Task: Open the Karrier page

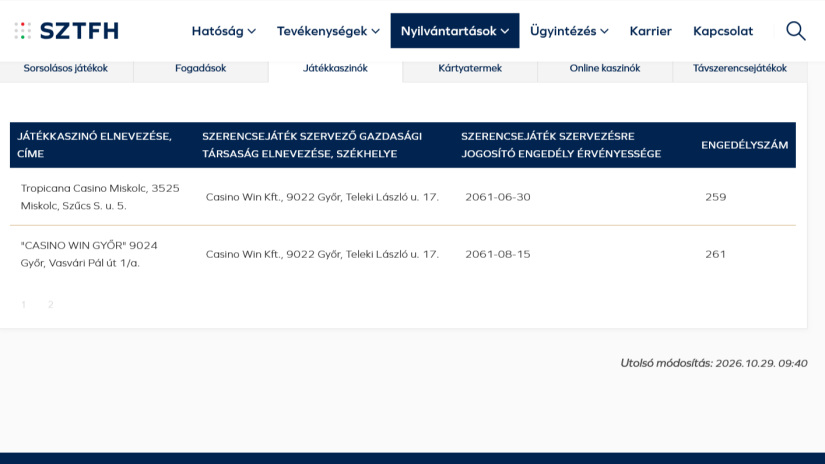Action: click(x=650, y=31)
